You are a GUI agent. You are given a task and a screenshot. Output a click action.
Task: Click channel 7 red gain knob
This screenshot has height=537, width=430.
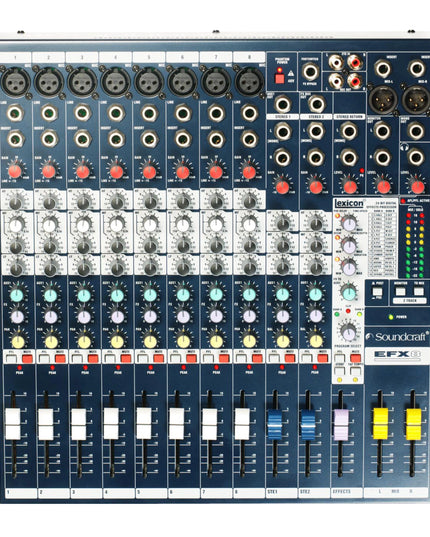tap(216, 172)
